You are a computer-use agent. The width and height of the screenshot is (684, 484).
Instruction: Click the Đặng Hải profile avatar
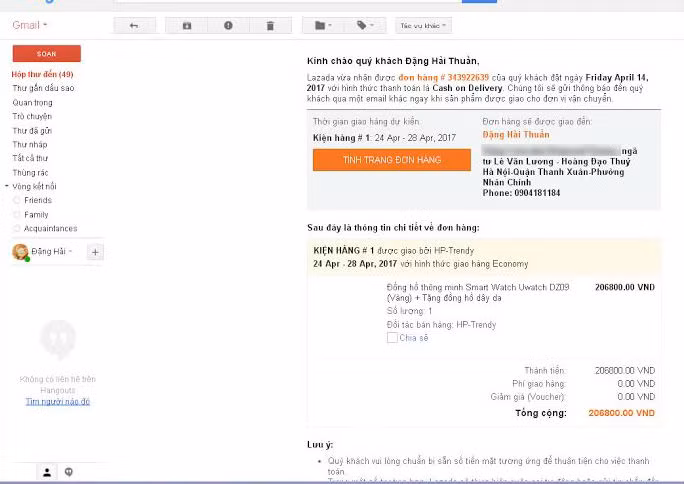(x=20, y=252)
